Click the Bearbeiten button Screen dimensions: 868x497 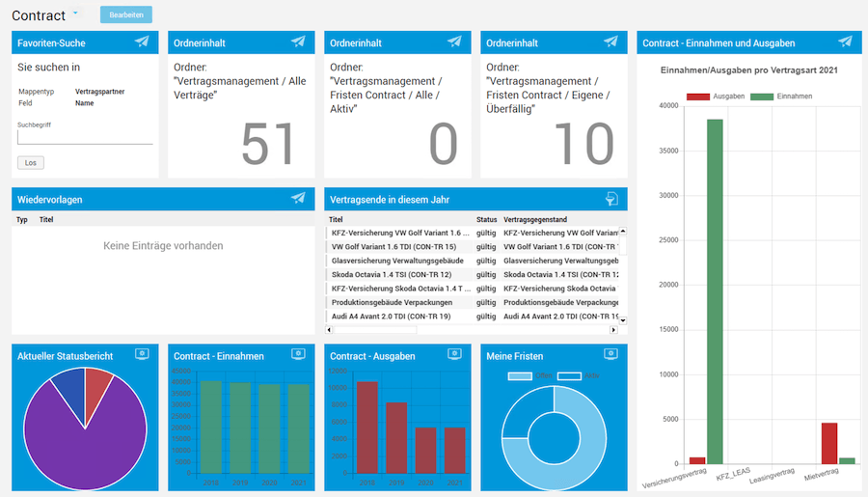[x=126, y=15]
